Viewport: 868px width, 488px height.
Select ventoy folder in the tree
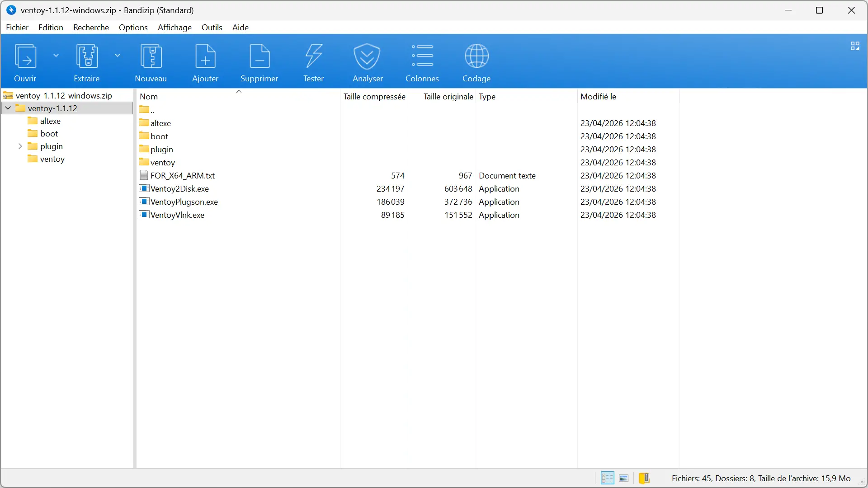[x=52, y=159]
